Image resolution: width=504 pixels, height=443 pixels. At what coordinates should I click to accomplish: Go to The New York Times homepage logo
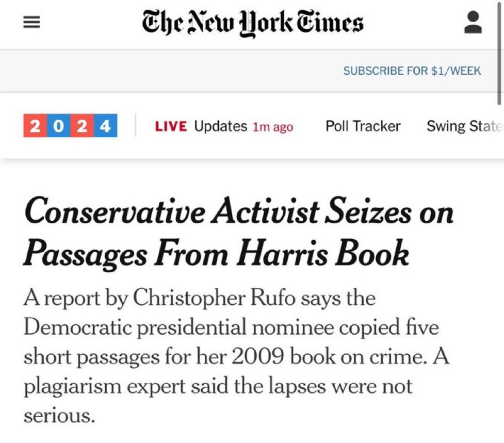[253, 23]
